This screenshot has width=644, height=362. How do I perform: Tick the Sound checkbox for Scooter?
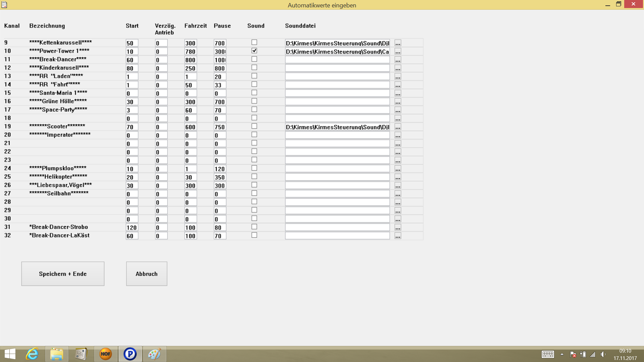coord(254,126)
